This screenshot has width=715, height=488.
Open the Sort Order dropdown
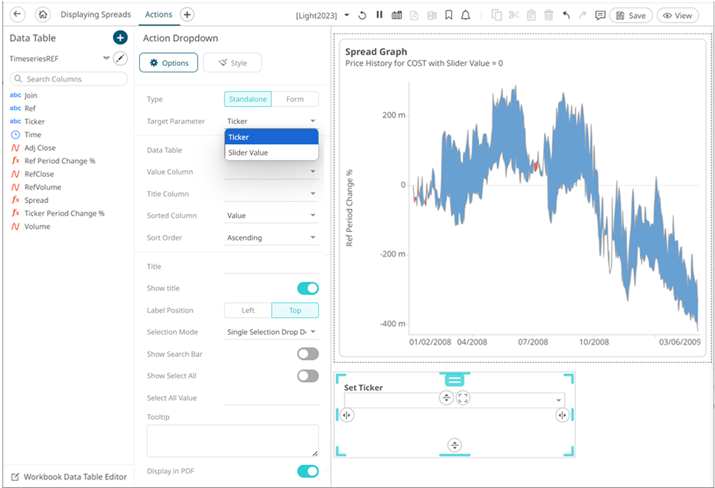pyautogui.click(x=271, y=238)
